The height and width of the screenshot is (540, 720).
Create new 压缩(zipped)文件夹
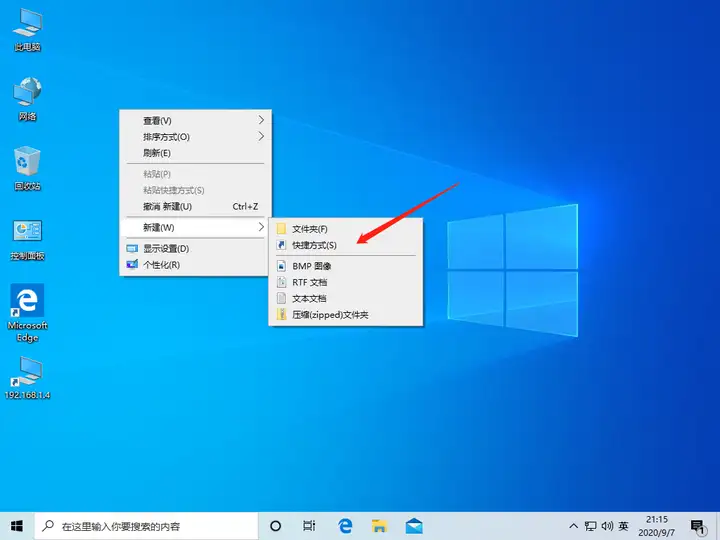[346, 315]
